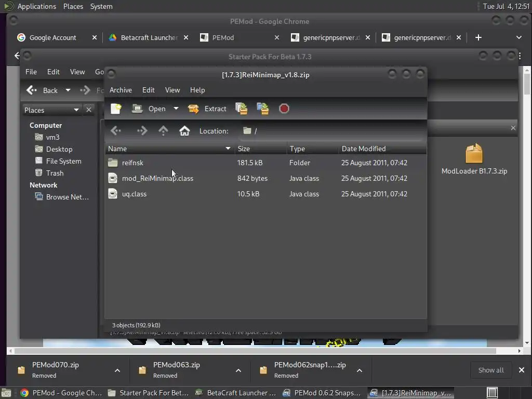This screenshot has height=399, width=532.
Task: Open Trash in sidebar
Action: pos(49,173)
